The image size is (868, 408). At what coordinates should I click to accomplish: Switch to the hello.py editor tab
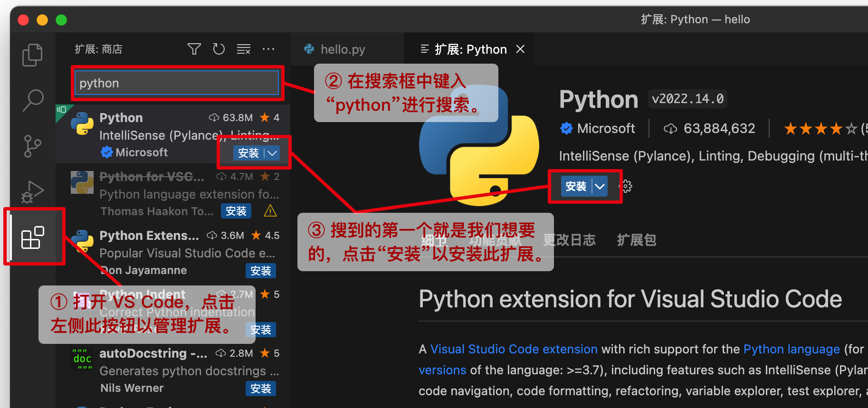click(x=342, y=49)
